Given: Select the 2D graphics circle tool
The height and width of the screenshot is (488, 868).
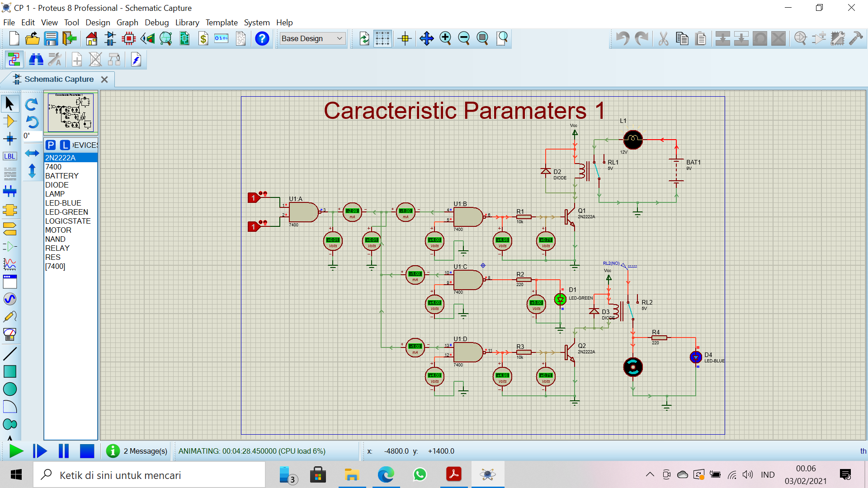Looking at the screenshot, I should [x=10, y=389].
